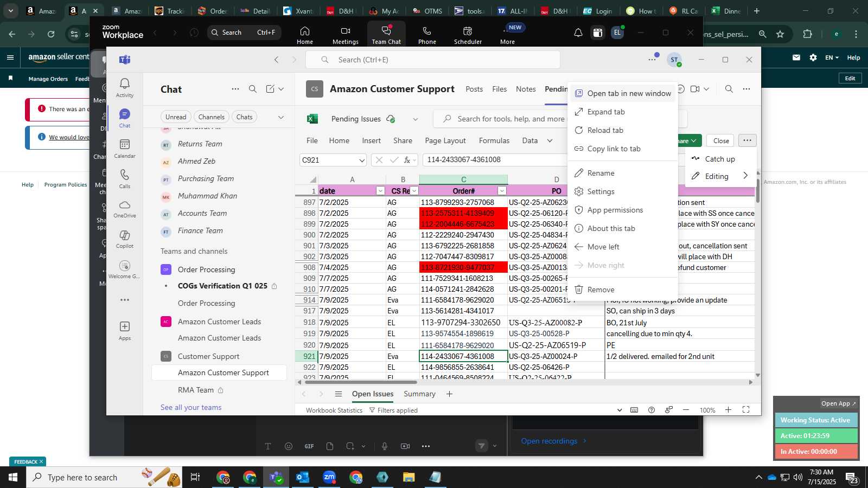Viewport: 868px width, 488px height.
Task: Open Excel full screen icon in status bar
Action: (746, 410)
